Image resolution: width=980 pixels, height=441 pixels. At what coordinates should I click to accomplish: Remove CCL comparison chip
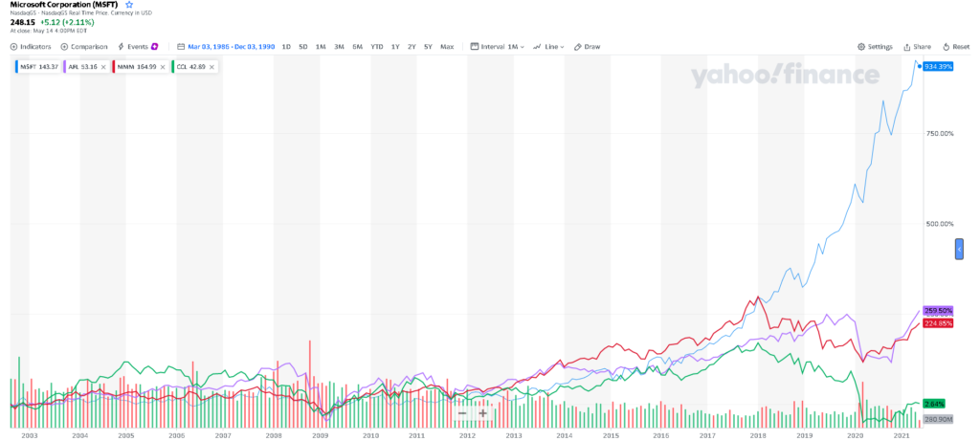pyautogui.click(x=212, y=66)
